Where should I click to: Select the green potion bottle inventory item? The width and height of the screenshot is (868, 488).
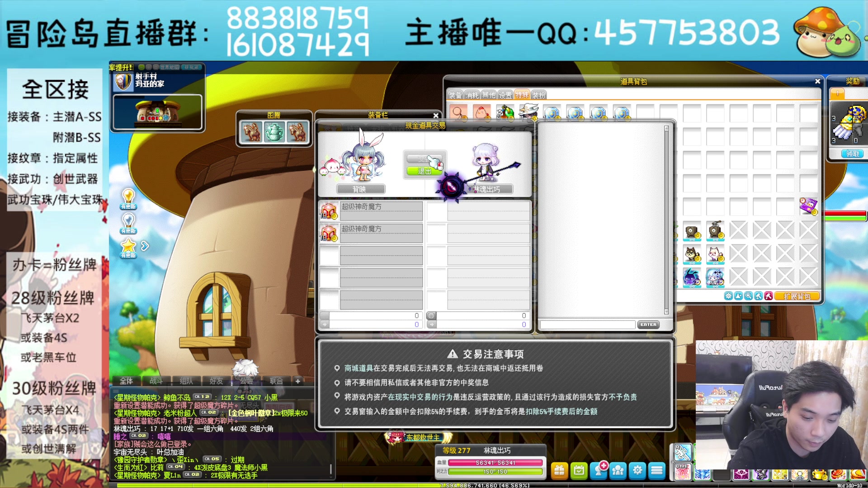click(x=505, y=112)
